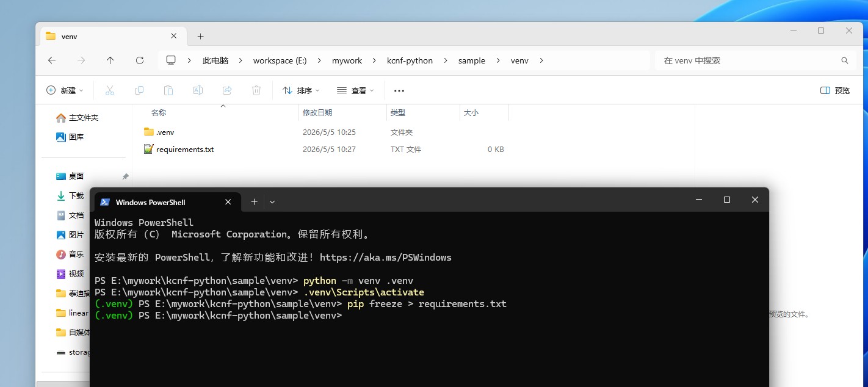Click the computer icon in address bar
The image size is (868, 387).
tap(171, 60)
